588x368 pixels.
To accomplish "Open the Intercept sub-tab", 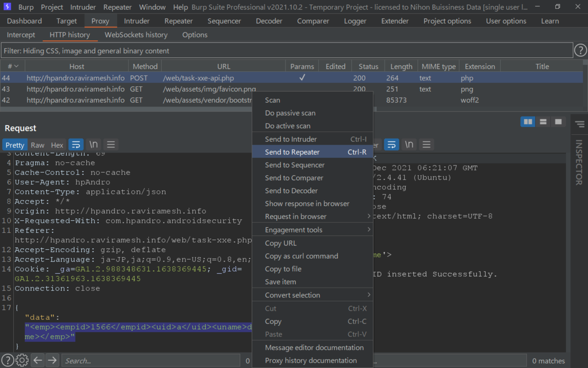I will 21,35.
